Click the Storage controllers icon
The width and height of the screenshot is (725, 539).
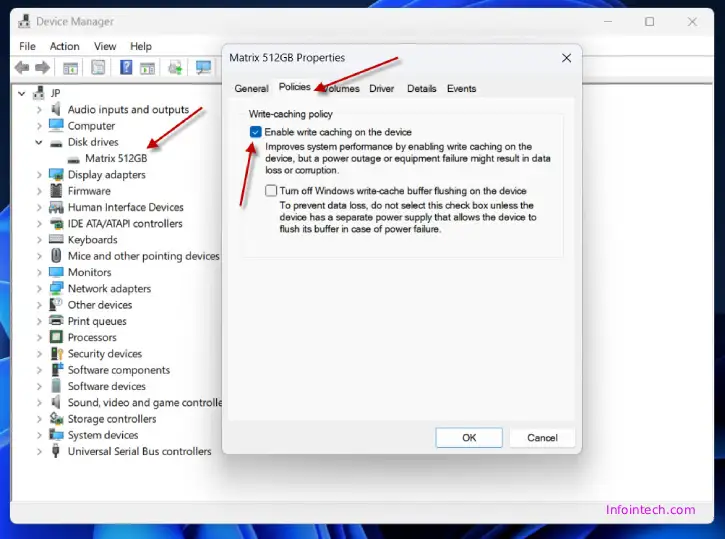click(x=56, y=418)
